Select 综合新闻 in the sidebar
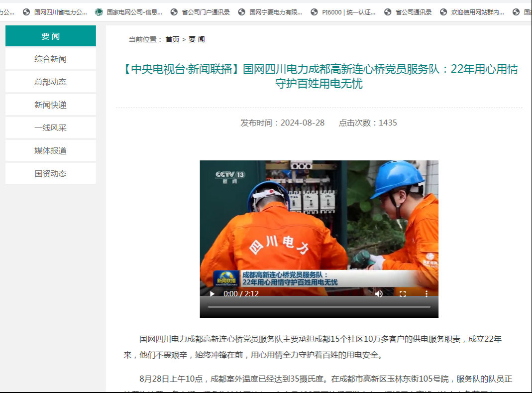Image resolution: width=532 pixels, height=393 pixels. click(51, 59)
